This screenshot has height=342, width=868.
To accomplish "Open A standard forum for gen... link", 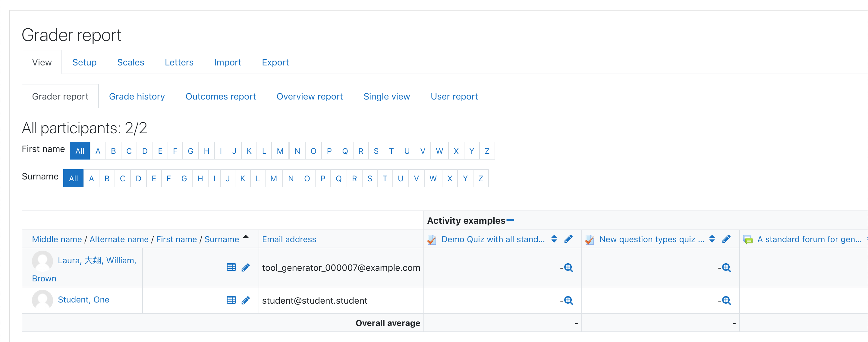I will [809, 239].
